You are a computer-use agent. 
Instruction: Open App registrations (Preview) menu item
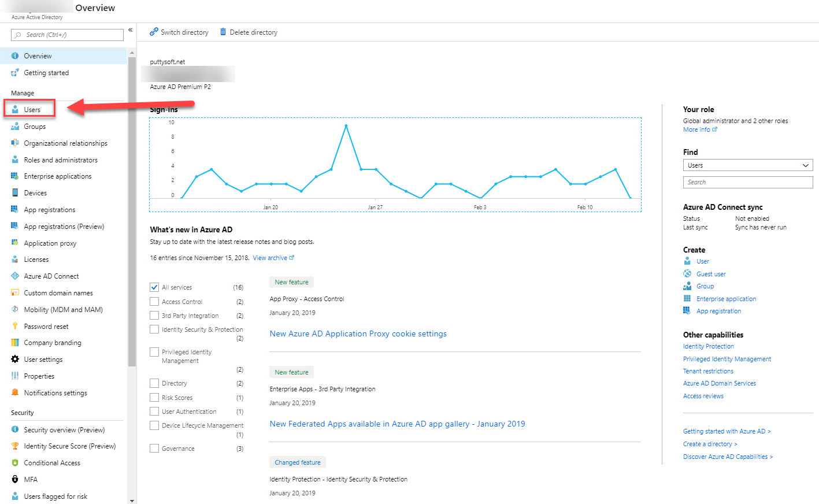coord(64,227)
